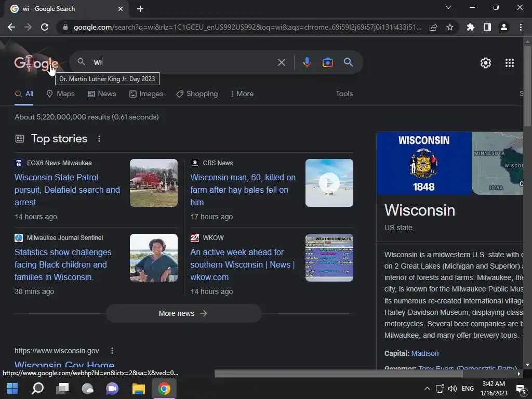
Task: Open 'Wisconsin State Patrol pursuit' story
Action: click(67, 190)
